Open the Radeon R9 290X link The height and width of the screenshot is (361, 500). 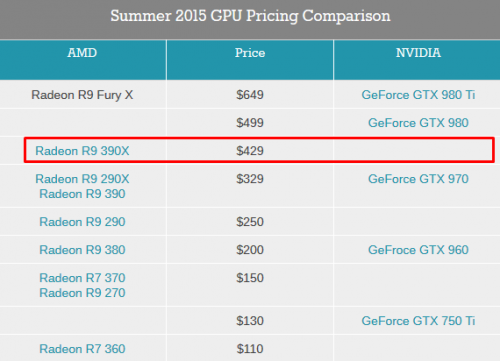click(x=82, y=179)
